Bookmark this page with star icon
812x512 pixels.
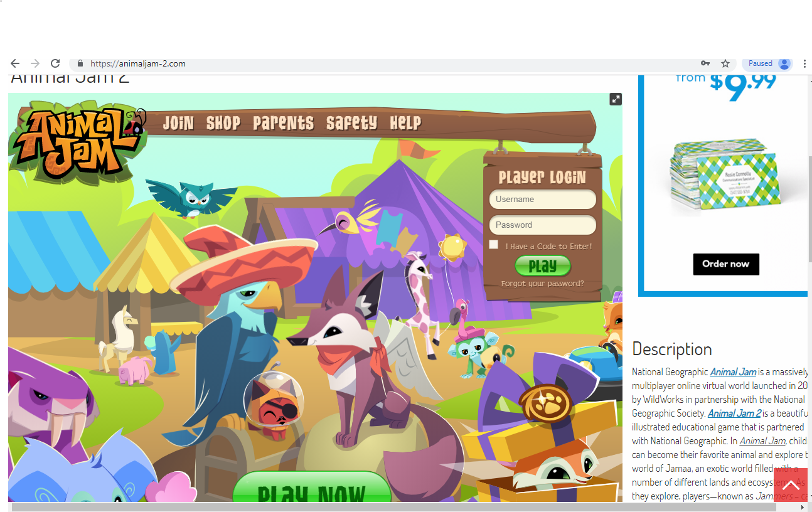click(x=725, y=63)
